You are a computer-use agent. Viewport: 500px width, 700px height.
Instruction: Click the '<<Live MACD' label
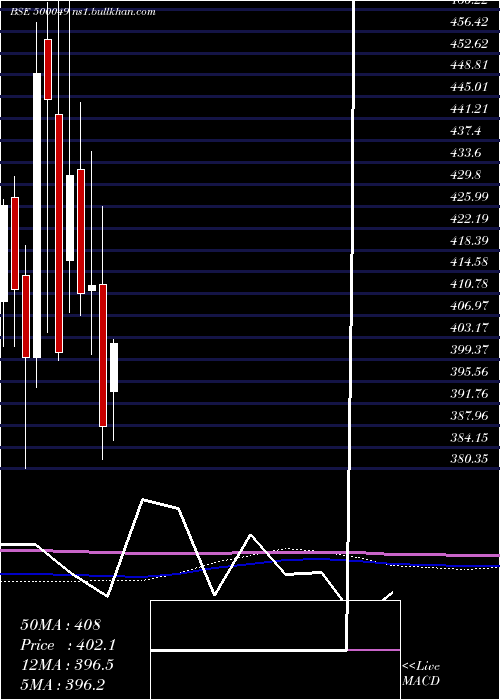pos(421,673)
